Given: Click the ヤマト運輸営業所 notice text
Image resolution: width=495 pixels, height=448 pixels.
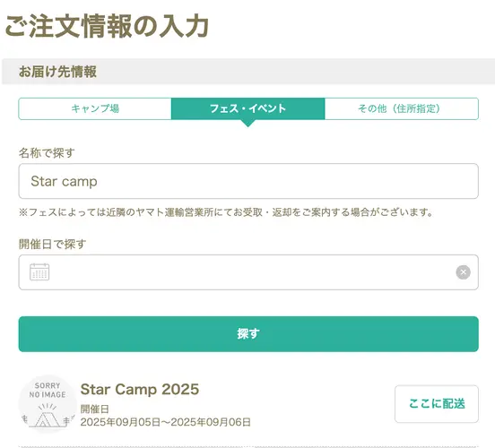Looking at the screenshot, I should (175, 212).
